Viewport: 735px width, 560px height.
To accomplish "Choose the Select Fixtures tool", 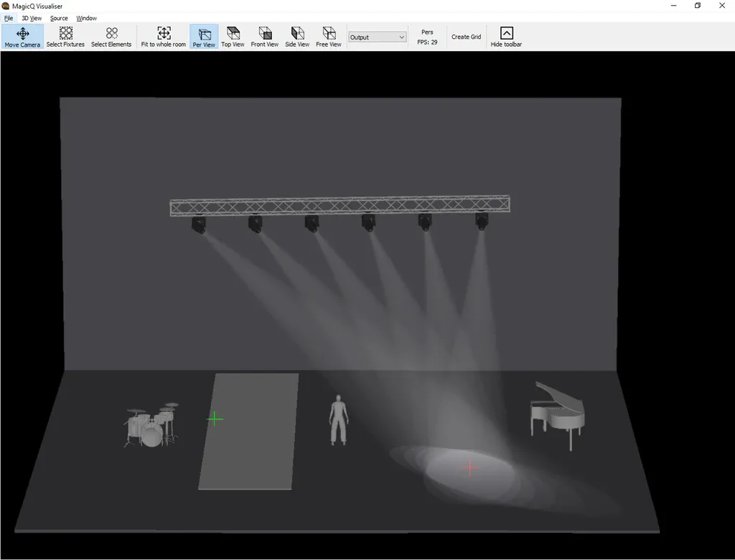I will click(x=65, y=37).
